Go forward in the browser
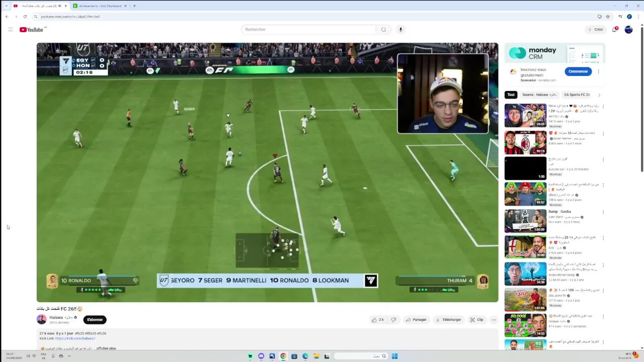This screenshot has height=362, width=644. [16, 17]
